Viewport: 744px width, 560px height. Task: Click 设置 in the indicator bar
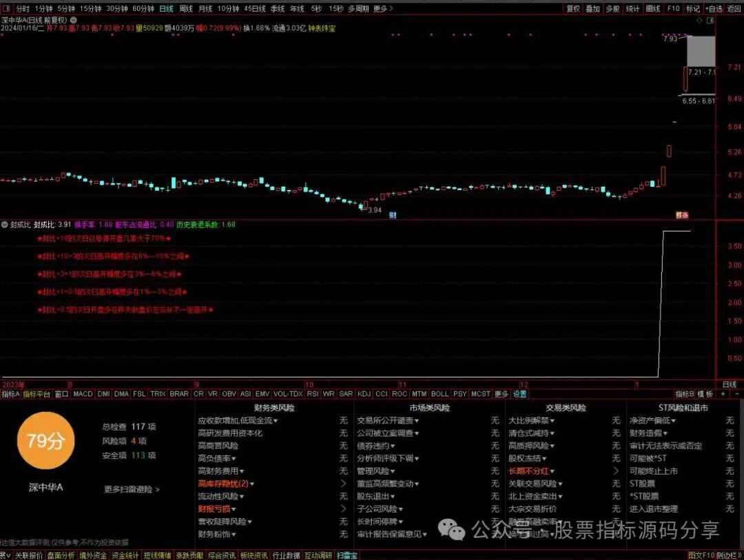(x=520, y=394)
